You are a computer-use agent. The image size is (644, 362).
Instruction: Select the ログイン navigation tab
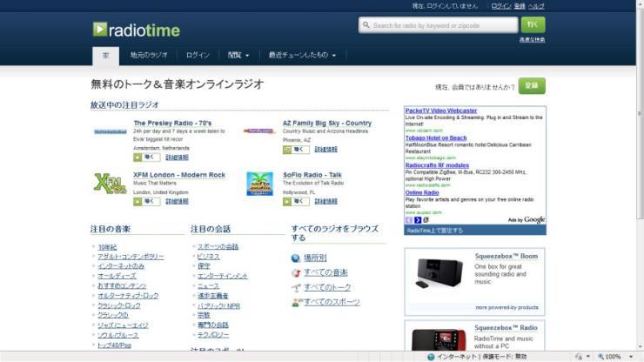tap(198, 56)
